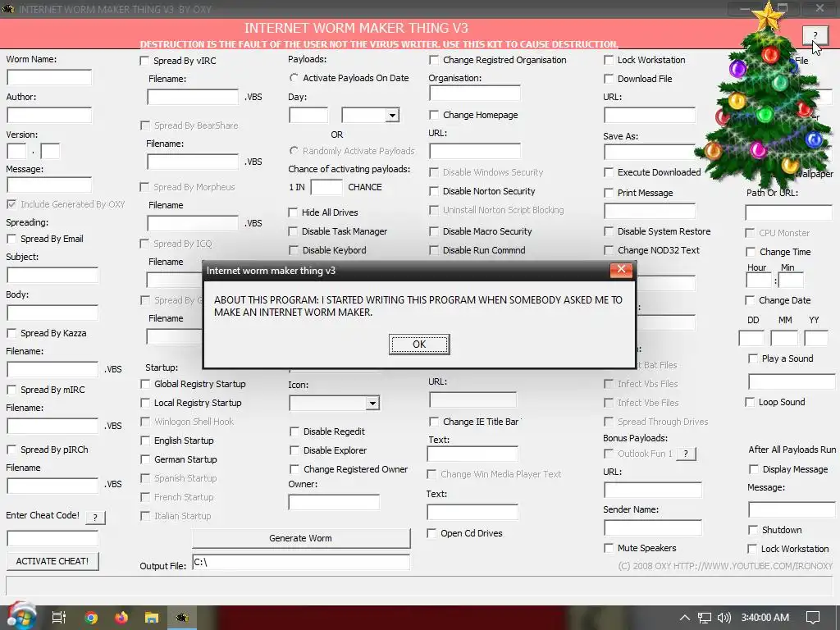Enable Spread By Email checkbox

[11, 239]
